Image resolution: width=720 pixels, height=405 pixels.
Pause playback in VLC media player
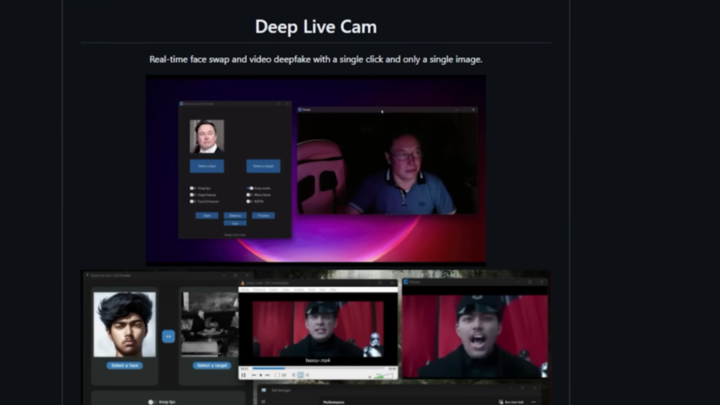point(243,375)
